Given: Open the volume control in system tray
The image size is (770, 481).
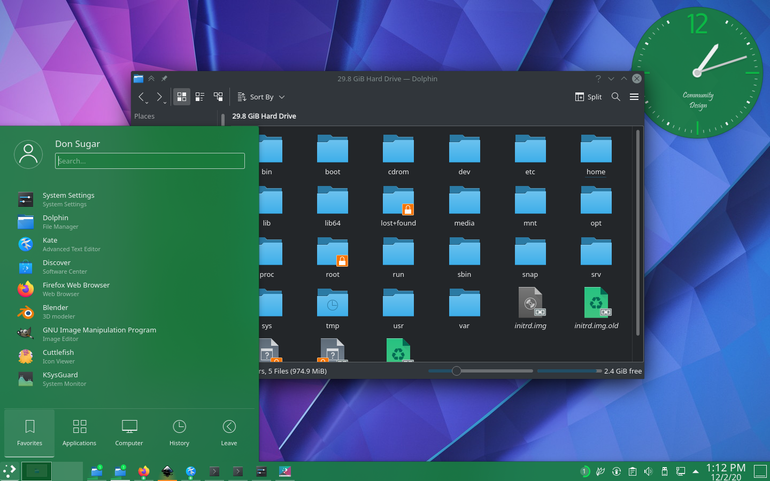Looking at the screenshot, I should (x=648, y=472).
